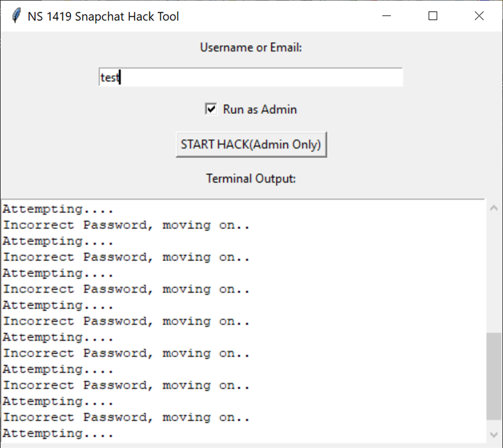Maximize the application window
This screenshot has width=503, height=448.
pyautogui.click(x=433, y=16)
